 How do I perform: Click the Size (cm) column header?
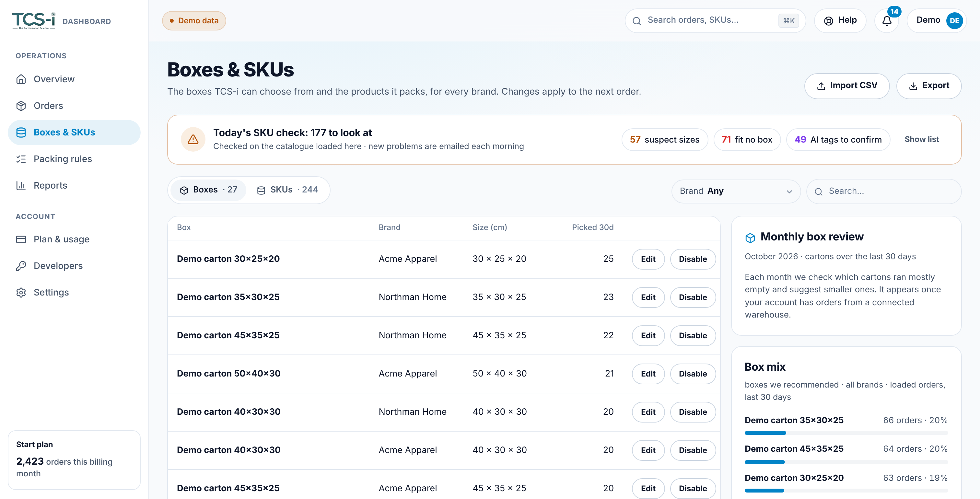[490, 227]
